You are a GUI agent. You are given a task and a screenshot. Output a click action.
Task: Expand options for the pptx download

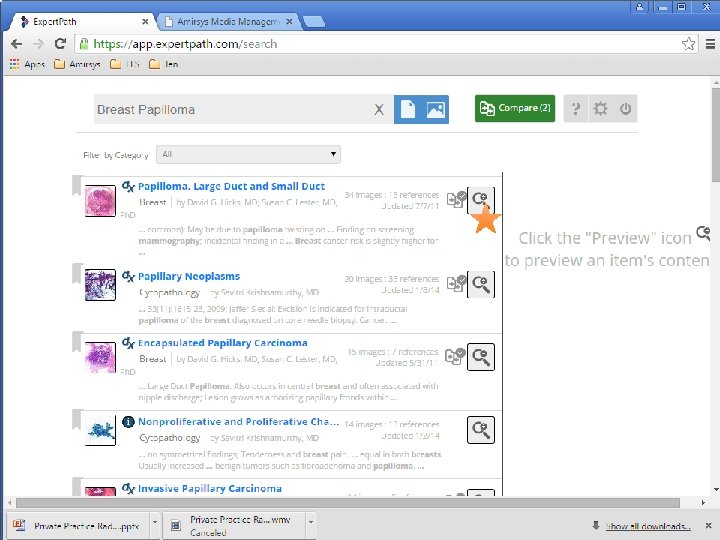pyautogui.click(x=155, y=523)
